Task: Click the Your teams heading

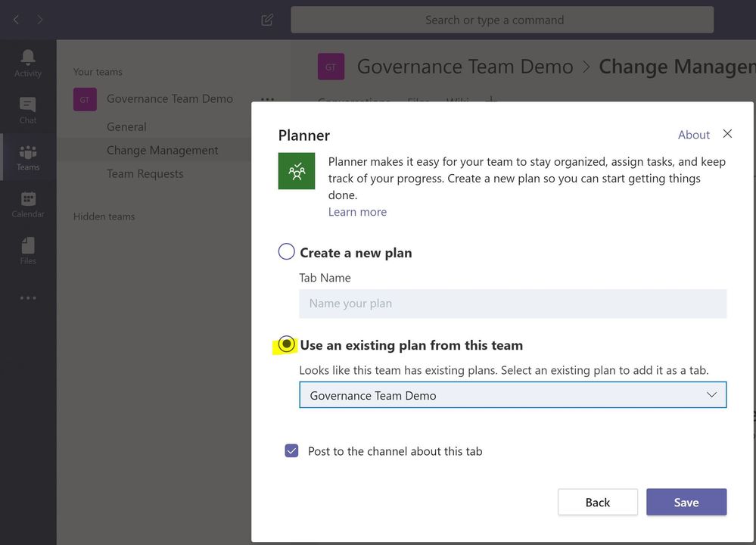Action: click(98, 72)
